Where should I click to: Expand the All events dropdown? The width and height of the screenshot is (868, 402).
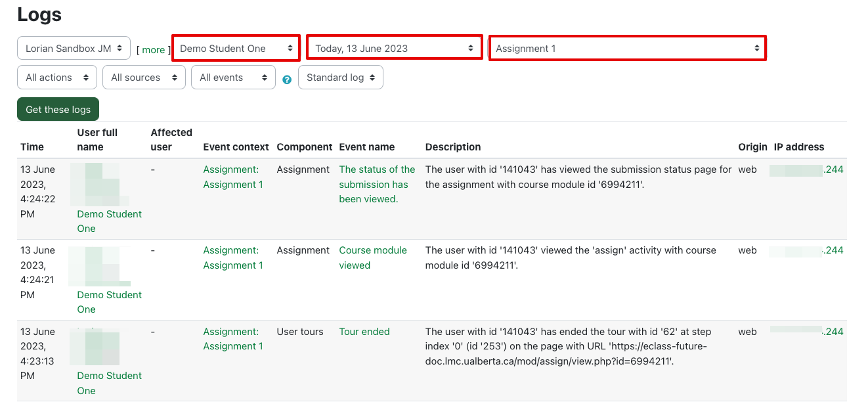[x=233, y=78]
